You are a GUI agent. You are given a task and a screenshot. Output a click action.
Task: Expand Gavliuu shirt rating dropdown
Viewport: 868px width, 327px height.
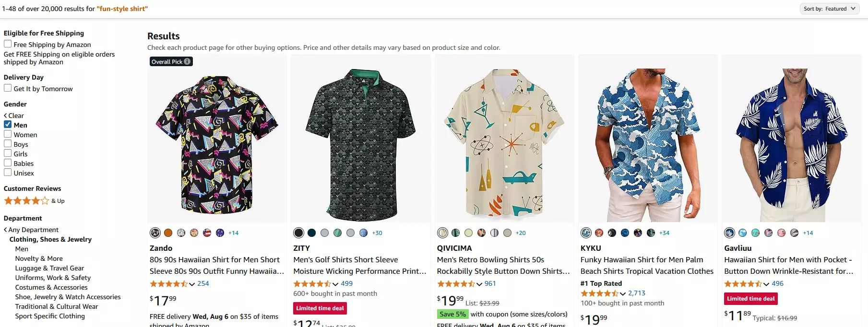coord(766,284)
